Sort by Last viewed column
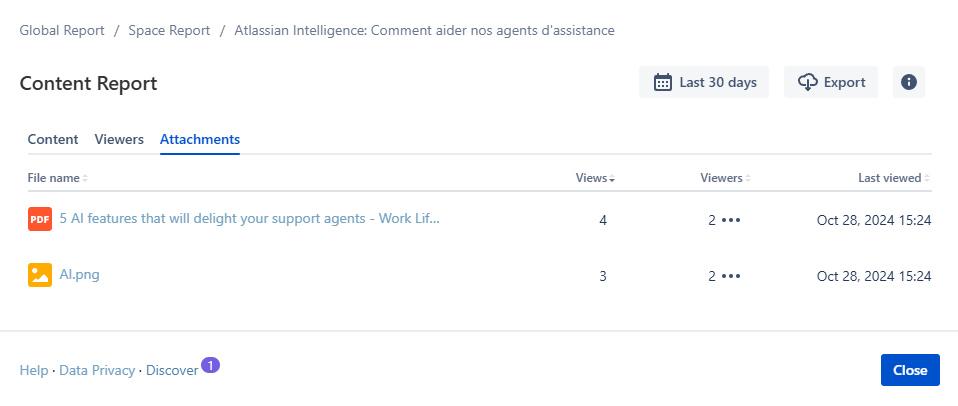The width and height of the screenshot is (958, 406). pyautogui.click(x=893, y=178)
